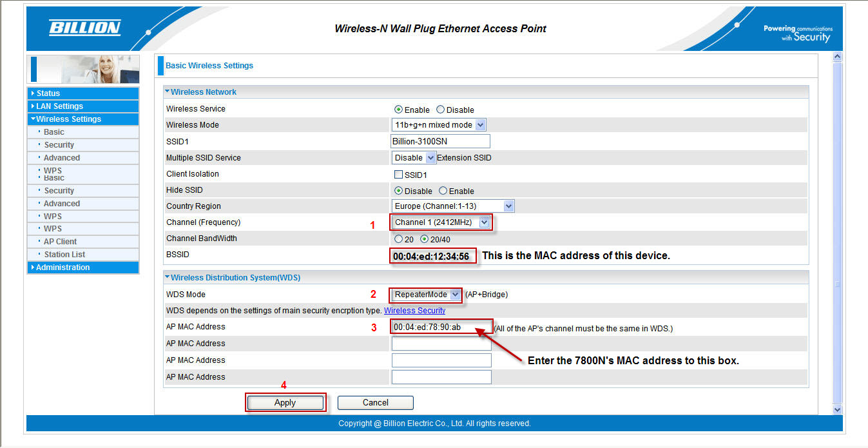Viewport: 868px width, 448px height.
Task: Click the scrollbar up arrow
Action: tap(837, 57)
